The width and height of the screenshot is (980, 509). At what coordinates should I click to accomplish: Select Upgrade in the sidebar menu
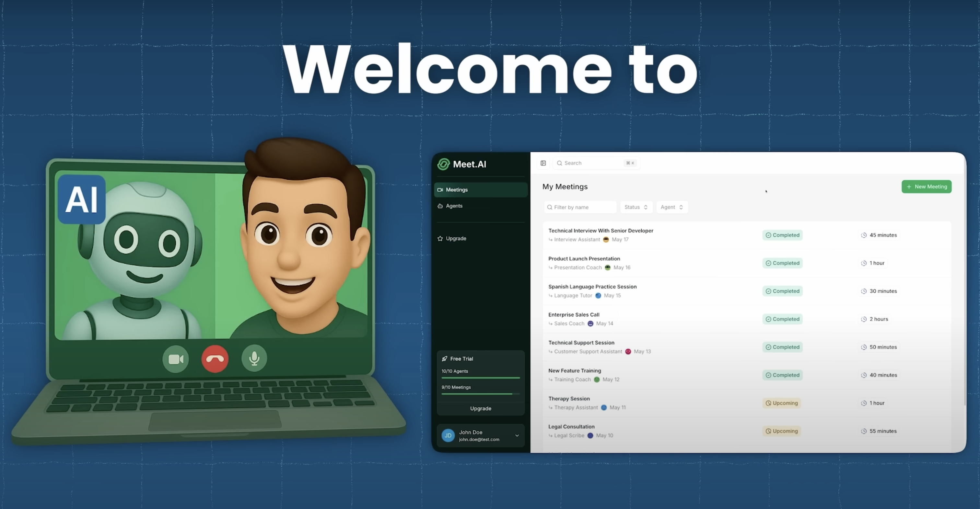(481, 238)
